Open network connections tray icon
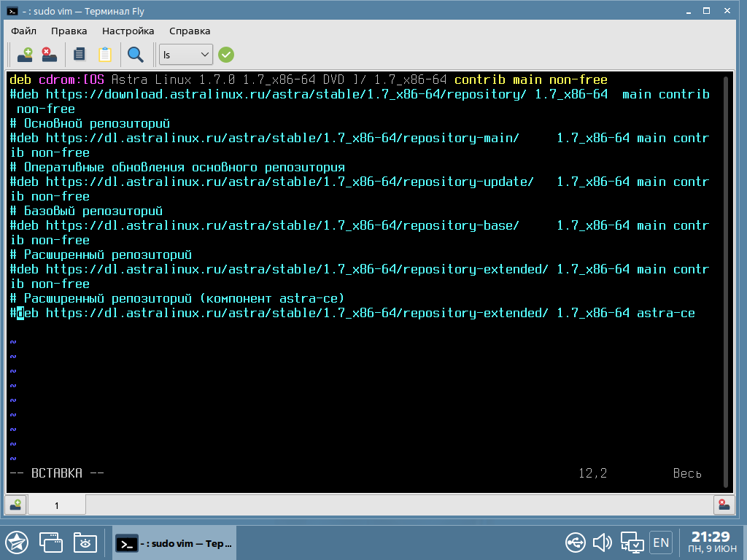The height and width of the screenshot is (560, 747). [632, 542]
